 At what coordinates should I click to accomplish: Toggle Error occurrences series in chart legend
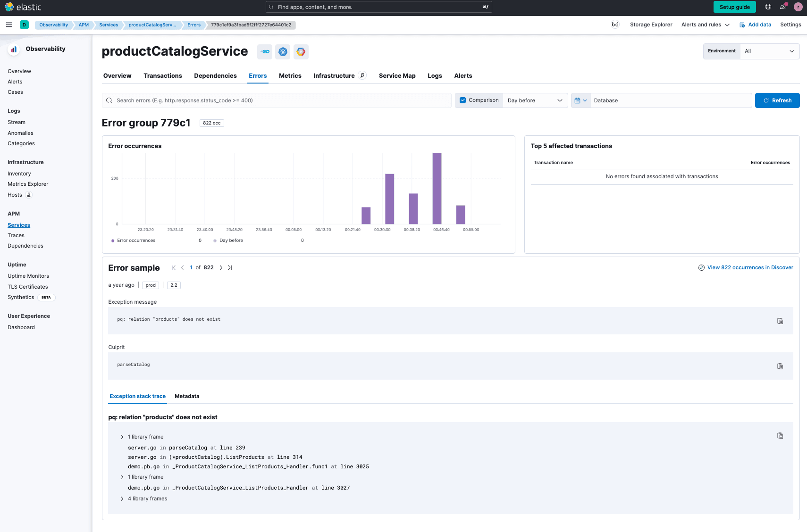[x=136, y=241]
